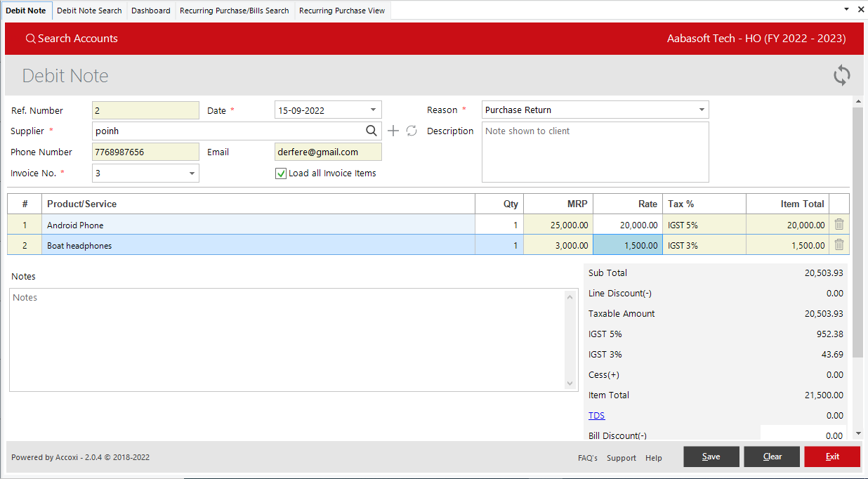Click the Notes box scroll down arrow
The width and height of the screenshot is (868, 479).
coord(570,383)
